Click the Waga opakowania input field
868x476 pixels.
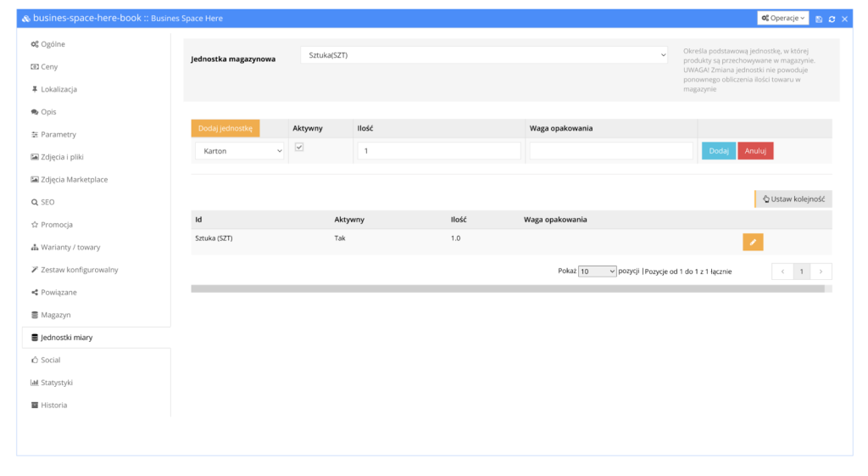click(610, 151)
